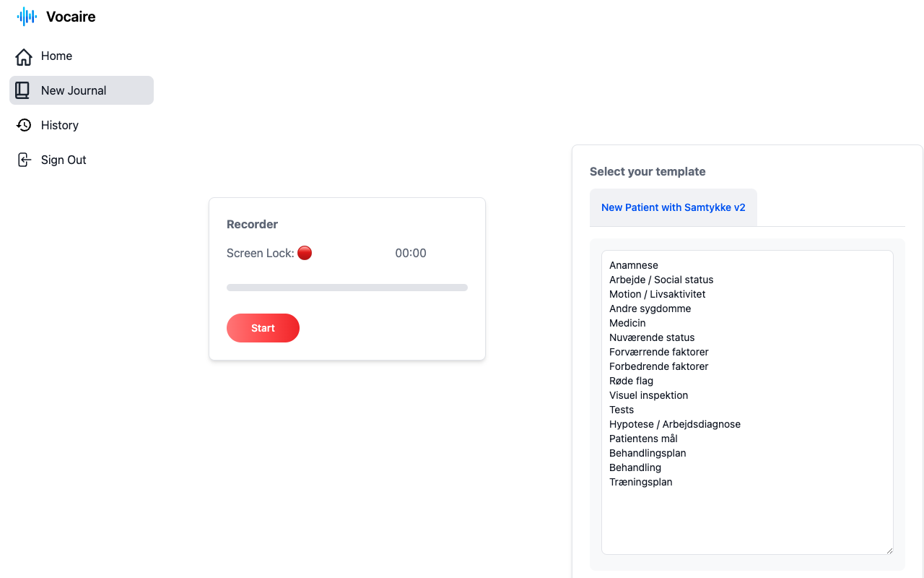
Task: Click the Vocaire brand name text
Action: click(70, 16)
